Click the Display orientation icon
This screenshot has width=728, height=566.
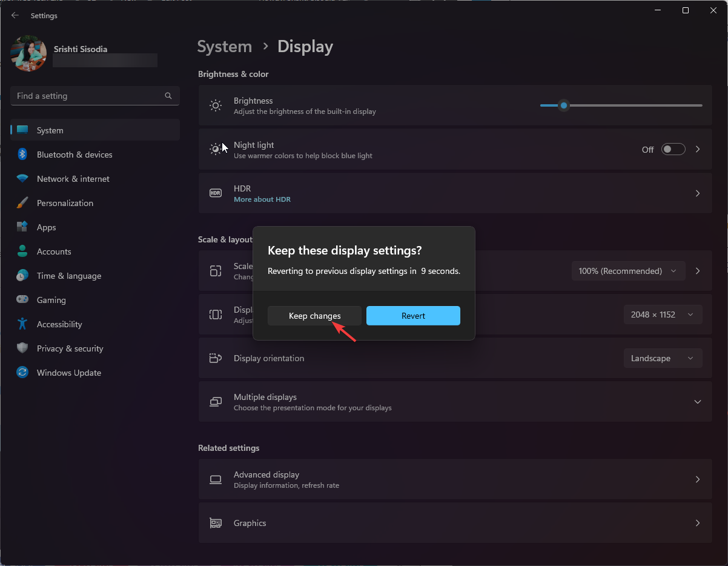215,358
